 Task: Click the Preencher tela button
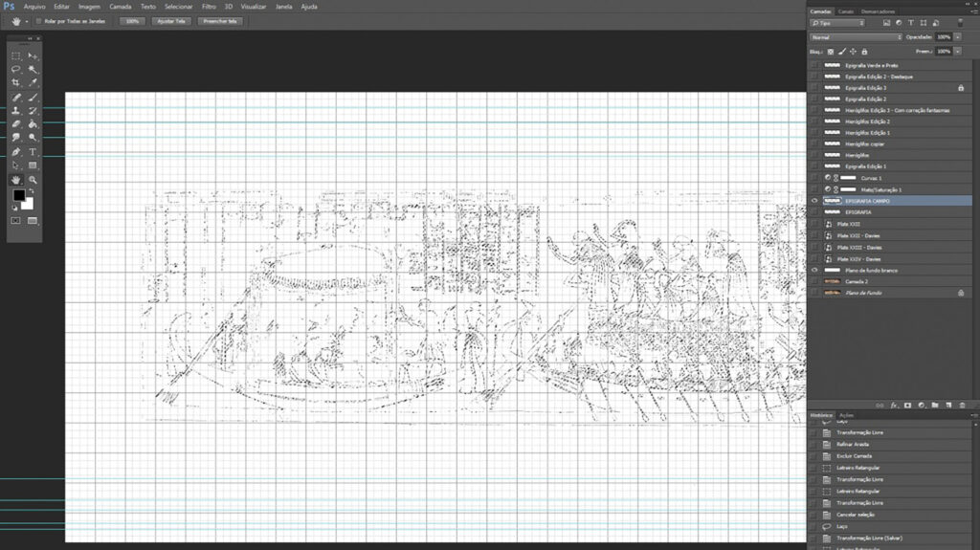[220, 21]
